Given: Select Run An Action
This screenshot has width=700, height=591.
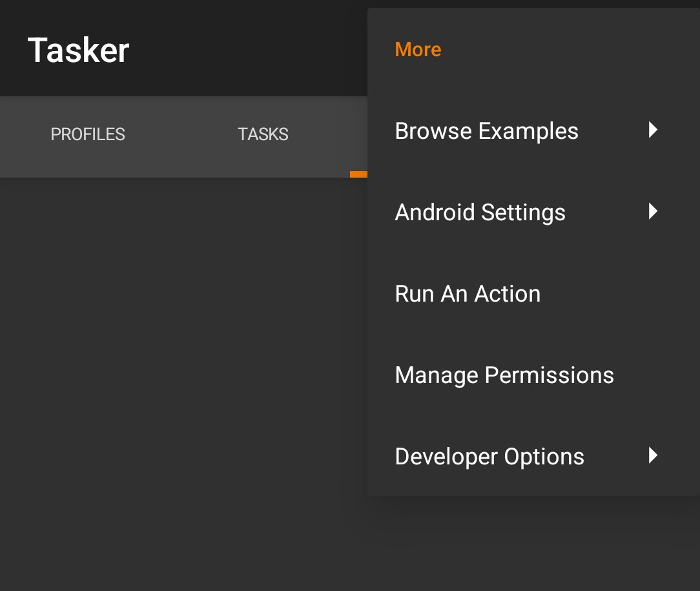Looking at the screenshot, I should coord(533,294).
